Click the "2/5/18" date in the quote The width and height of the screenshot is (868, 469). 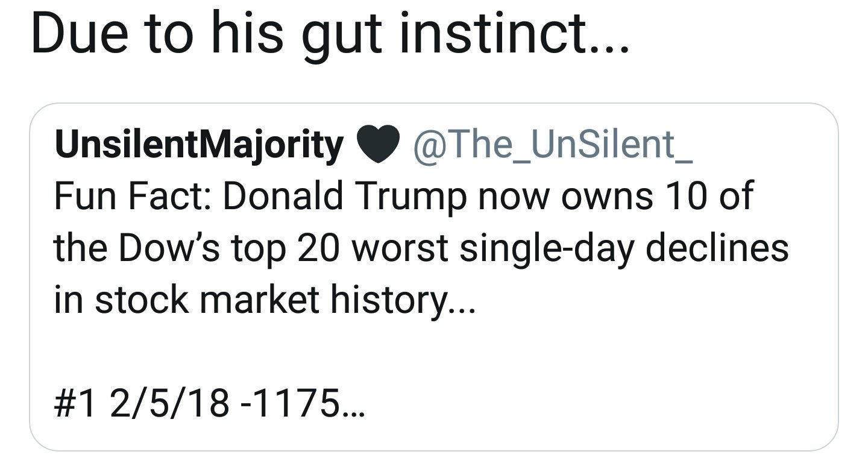coord(169,404)
